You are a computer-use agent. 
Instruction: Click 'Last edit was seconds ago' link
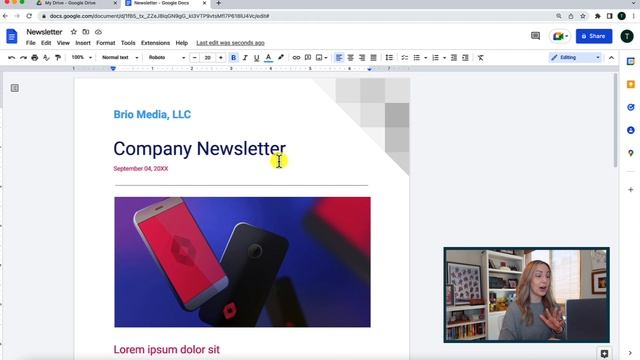(x=230, y=43)
